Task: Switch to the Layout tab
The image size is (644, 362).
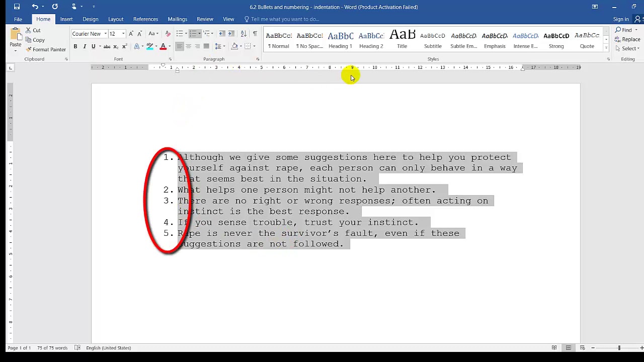Action: 116,19
